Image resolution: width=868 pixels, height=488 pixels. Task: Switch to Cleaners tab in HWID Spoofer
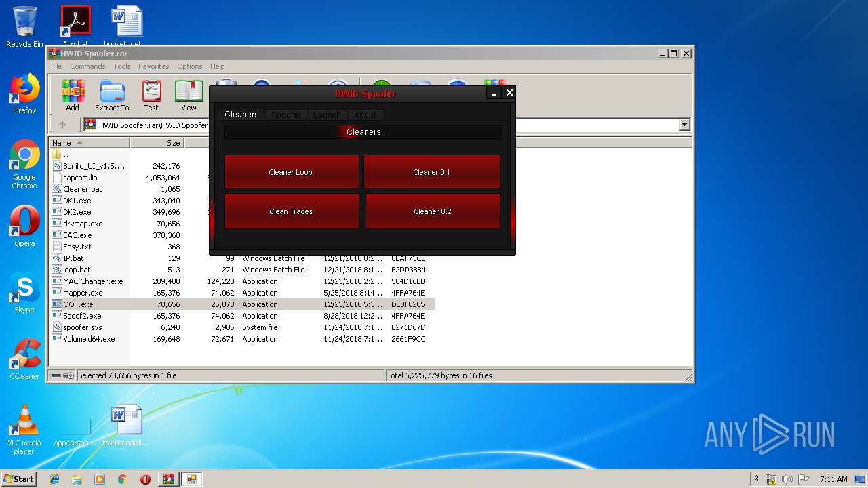coord(241,115)
